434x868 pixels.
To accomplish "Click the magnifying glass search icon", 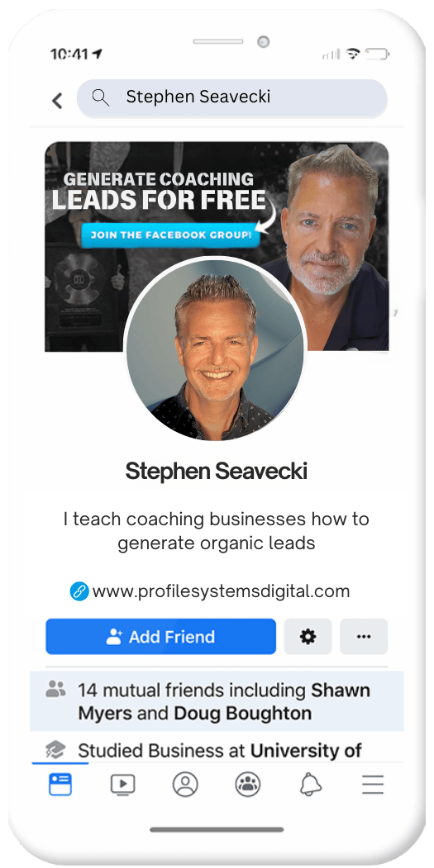I will point(100,97).
